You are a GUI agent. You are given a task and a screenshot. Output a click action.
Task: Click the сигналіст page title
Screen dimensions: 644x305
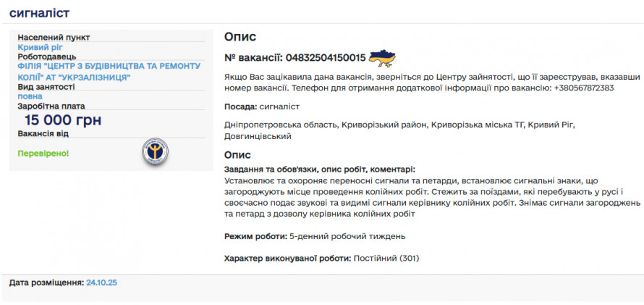[x=40, y=12]
